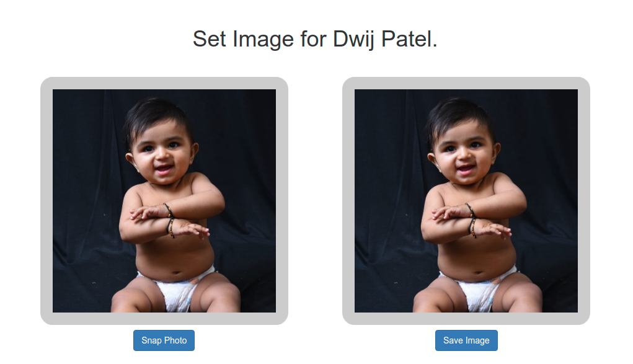Click the gray frame around the Snap Photo preview

tap(46, 201)
